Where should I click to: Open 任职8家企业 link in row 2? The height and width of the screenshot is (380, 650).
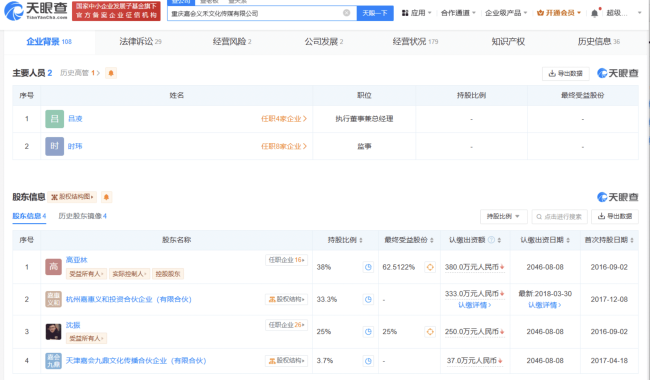pos(284,146)
